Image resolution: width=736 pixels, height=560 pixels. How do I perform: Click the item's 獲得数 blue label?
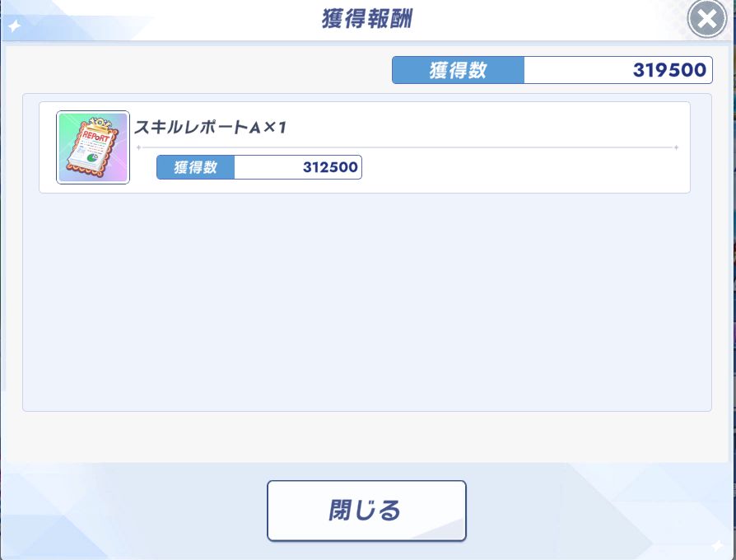coord(195,167)
